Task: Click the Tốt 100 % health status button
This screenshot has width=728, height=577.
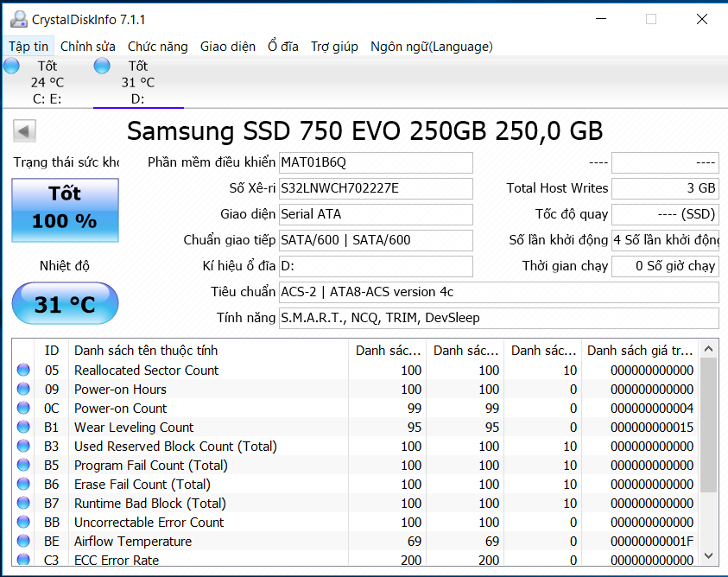Action: 65,210
